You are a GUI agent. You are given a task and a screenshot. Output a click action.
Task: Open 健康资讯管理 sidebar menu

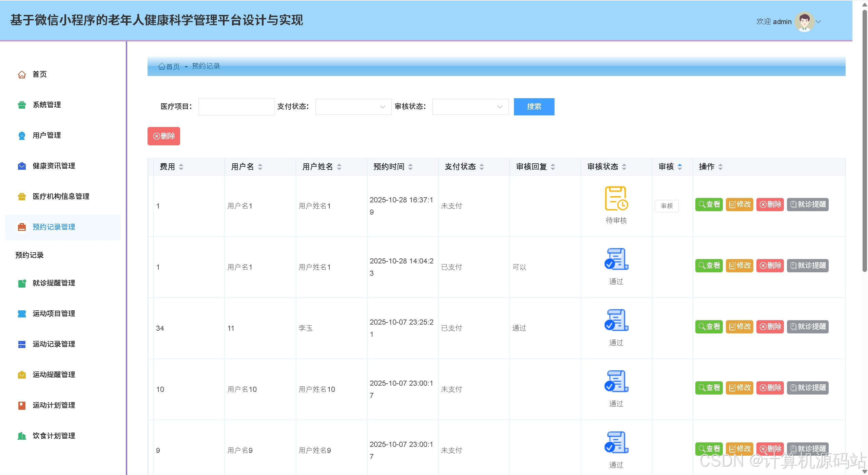click(x=63, y=166)
